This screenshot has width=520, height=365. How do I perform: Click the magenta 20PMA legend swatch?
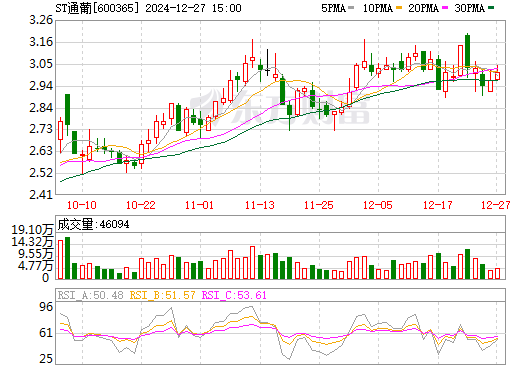(x=445, y=8)
